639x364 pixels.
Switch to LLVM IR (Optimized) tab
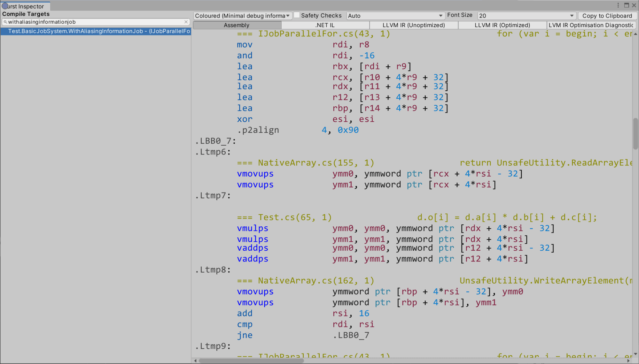(x=502, y=25)
